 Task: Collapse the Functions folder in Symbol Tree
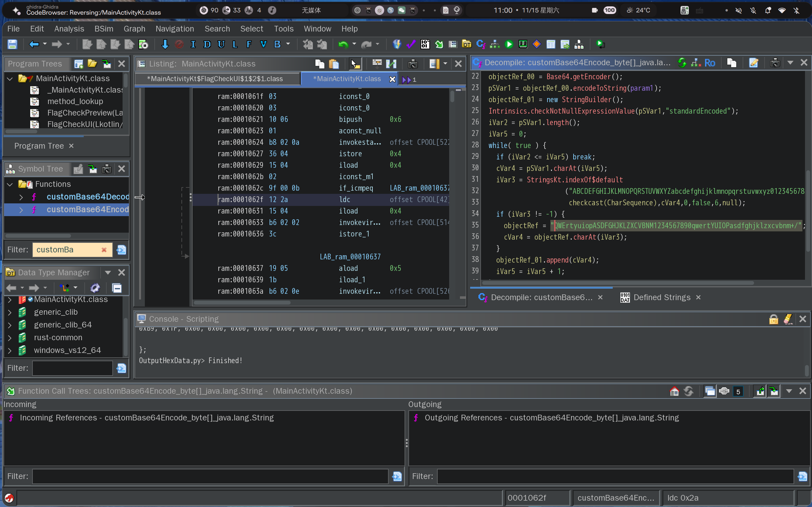10,184
